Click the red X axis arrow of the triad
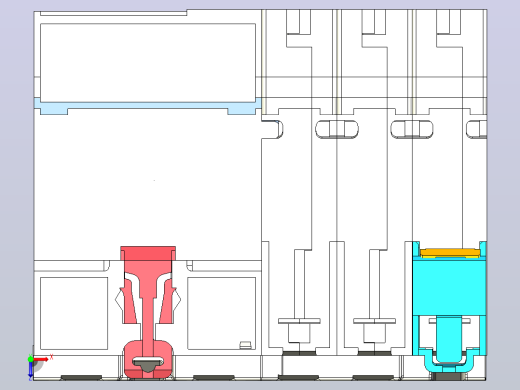 click(x=41, y=359)
